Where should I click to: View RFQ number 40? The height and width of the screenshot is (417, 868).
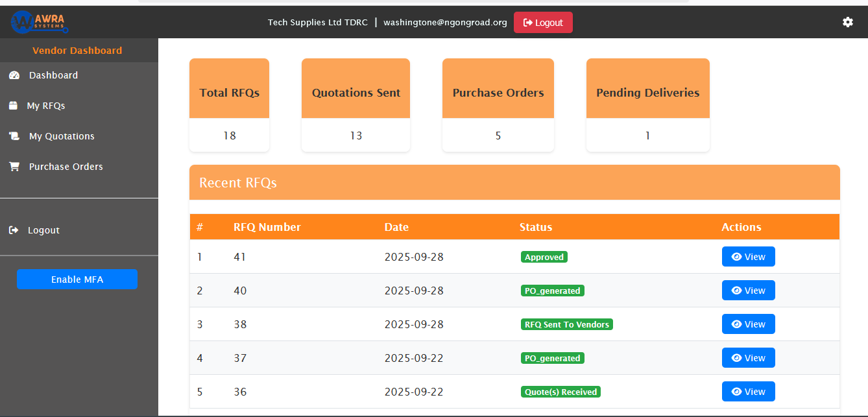(x=748, y=290)
